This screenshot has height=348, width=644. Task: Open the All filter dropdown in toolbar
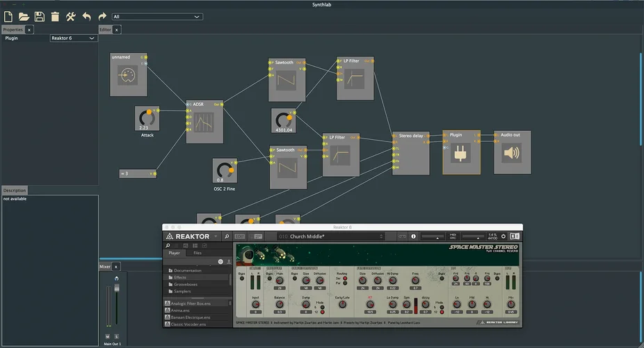coord(157,17)
